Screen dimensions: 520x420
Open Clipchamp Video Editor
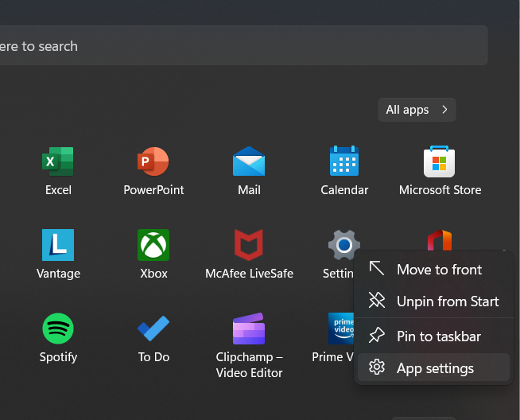[249, 329]
